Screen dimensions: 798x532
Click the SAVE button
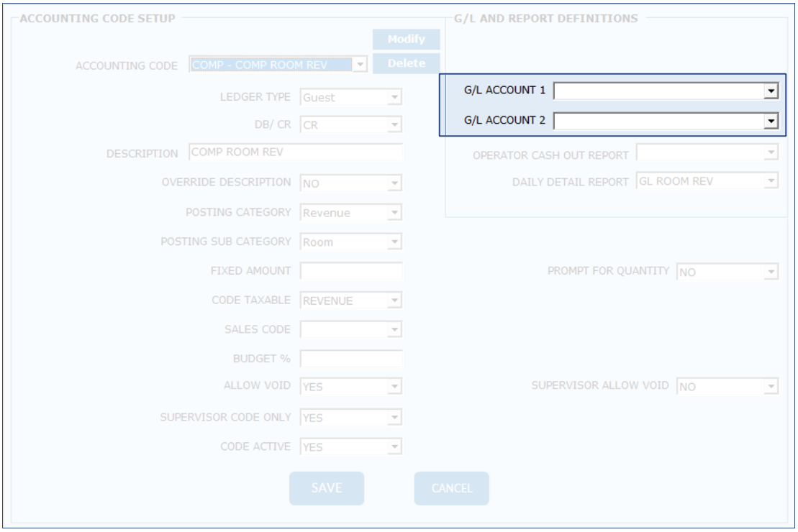(x=327, y=488)
